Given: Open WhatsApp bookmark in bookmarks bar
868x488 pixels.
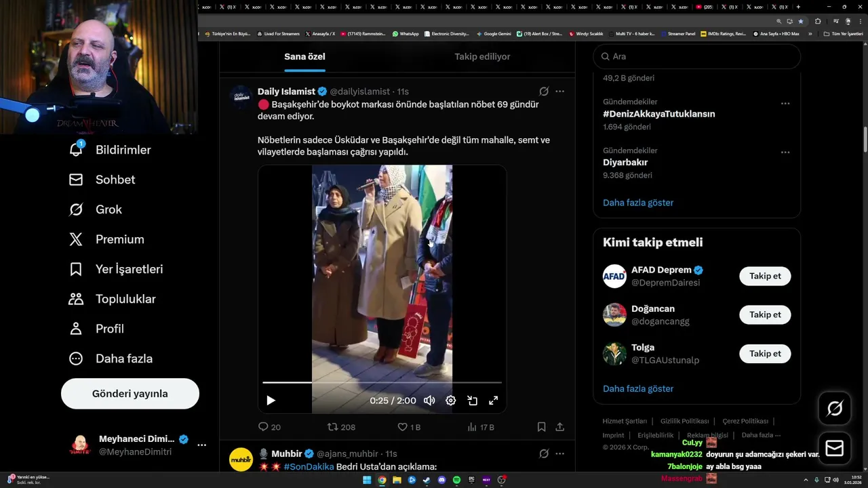Looking at the screenshot, I should (406, 34).
